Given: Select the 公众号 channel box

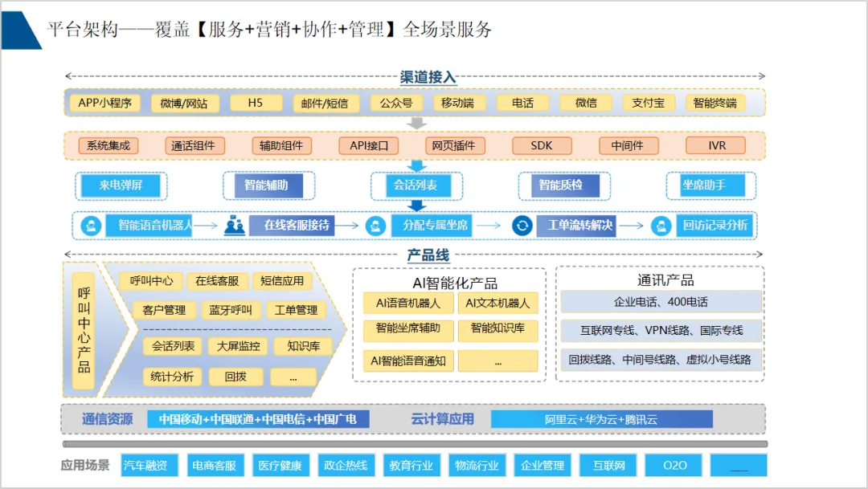Looking at the screenshot, I should coord(396,103).
